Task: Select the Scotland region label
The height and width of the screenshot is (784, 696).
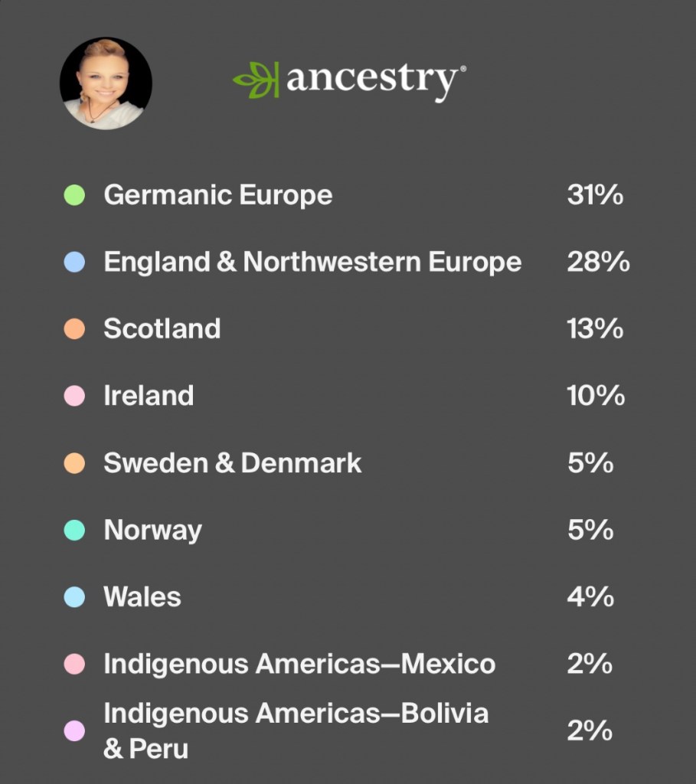Action: click(162, 329)
